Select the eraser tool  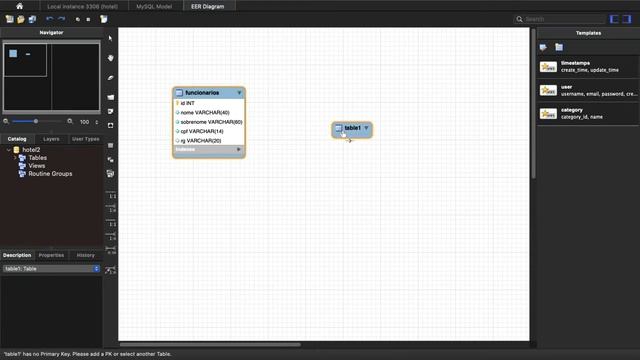tap(110, 78)
